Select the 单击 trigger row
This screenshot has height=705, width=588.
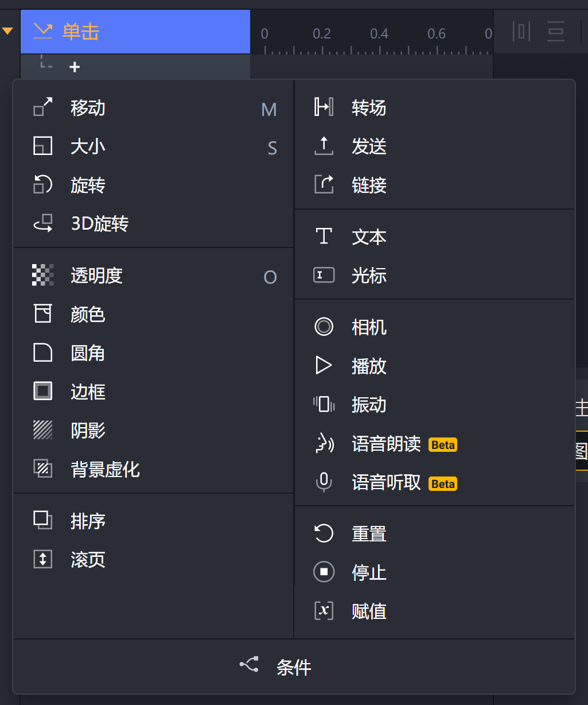(x=135, y=32)
